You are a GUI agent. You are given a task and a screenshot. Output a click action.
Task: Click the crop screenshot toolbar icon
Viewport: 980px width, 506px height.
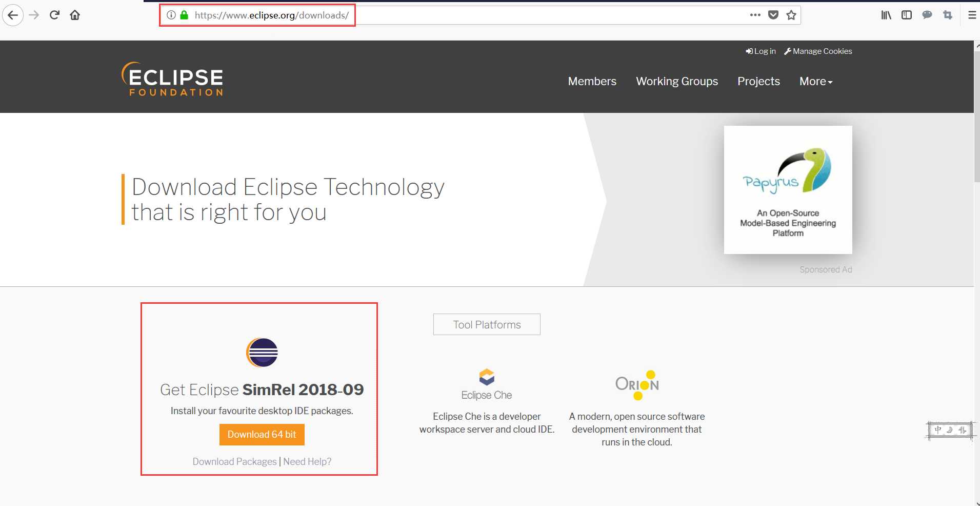[948, 15]
